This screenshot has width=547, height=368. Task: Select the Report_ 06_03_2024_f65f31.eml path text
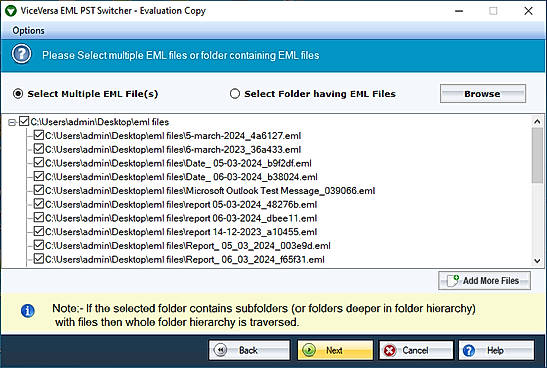click(x=185, y=260)
